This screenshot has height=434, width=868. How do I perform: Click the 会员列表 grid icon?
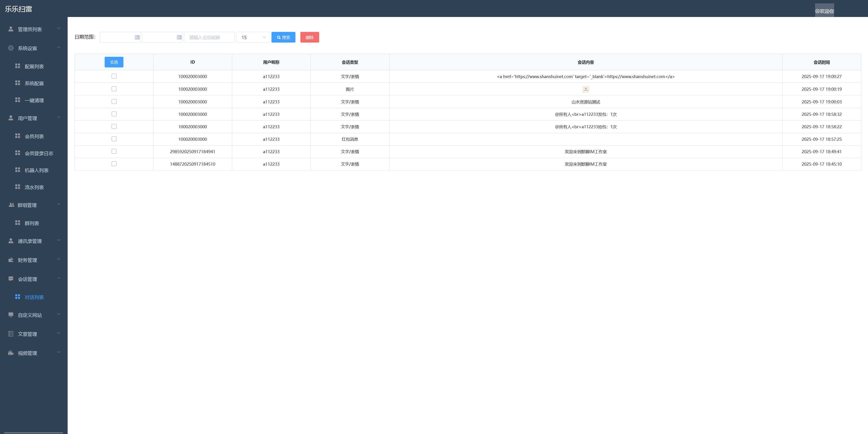18,136
